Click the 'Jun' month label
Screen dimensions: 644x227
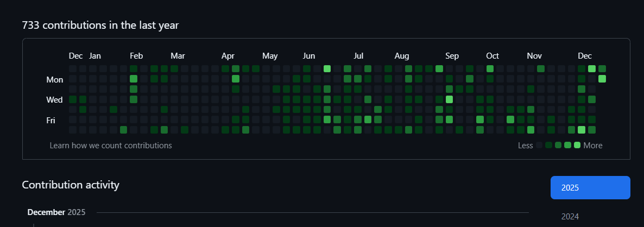(x=309, y=56)
